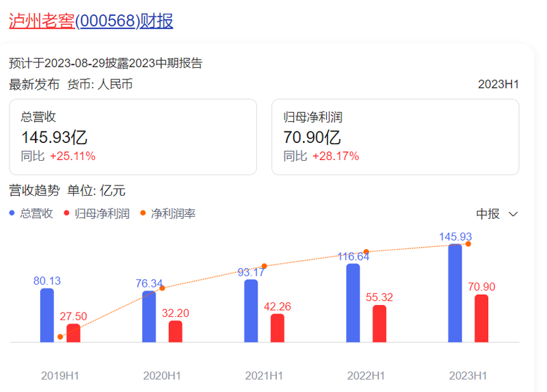Click the 2022H1 red profit bar
The width and height of the screenshot is (547, 392).
coord(379,324)
